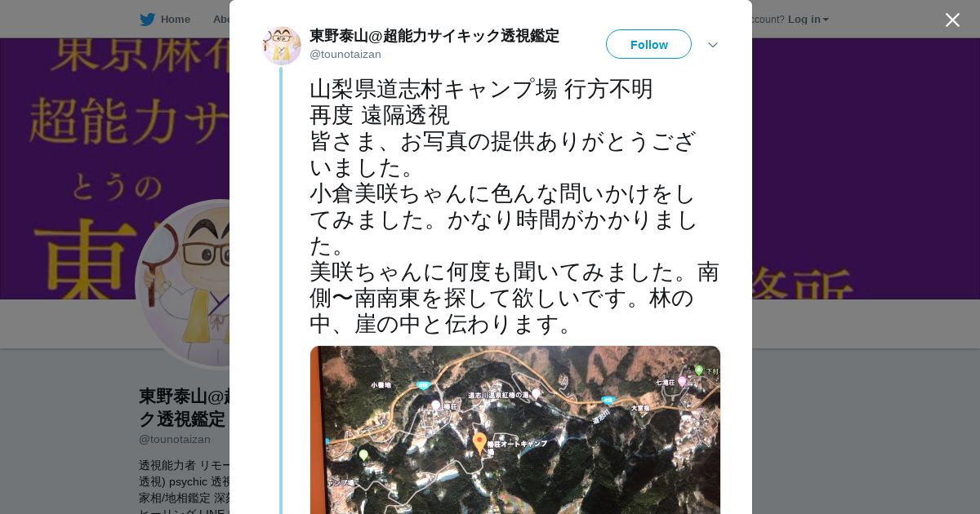This screenshot has width=980, height=514.
Task: Open the partially hidden About menu item
Action: pyautogui.click(x=220, y=20)
